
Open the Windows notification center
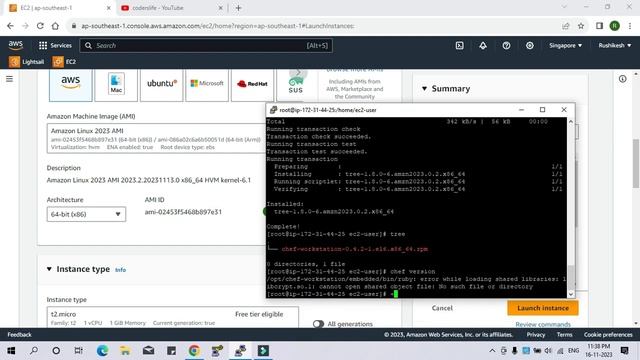(x=624, y=351)
